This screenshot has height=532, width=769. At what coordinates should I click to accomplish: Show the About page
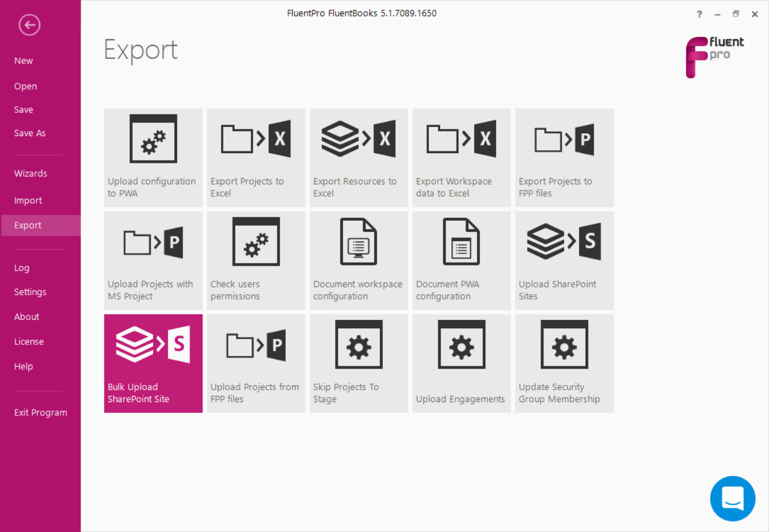click(x=27, y=316)
